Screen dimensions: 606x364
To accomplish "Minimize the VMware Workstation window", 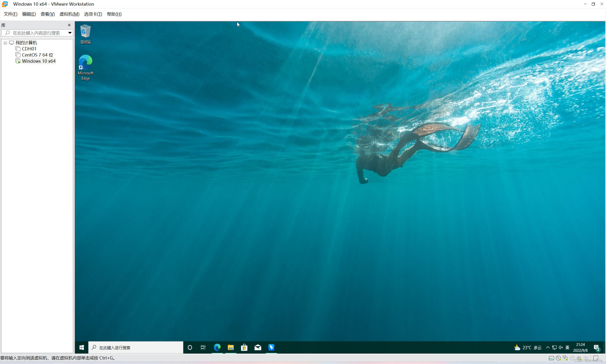I will (585, 4).
